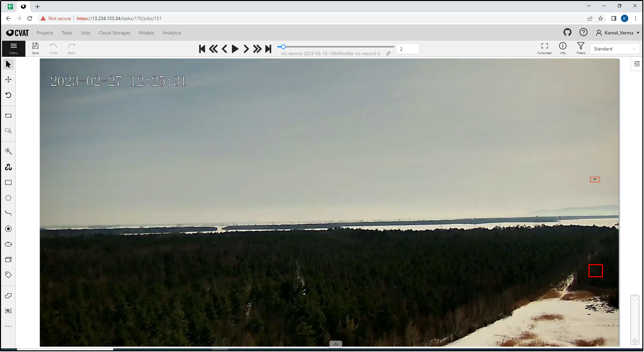
Task: Open the tab search chevron
Action: point(589,6)
